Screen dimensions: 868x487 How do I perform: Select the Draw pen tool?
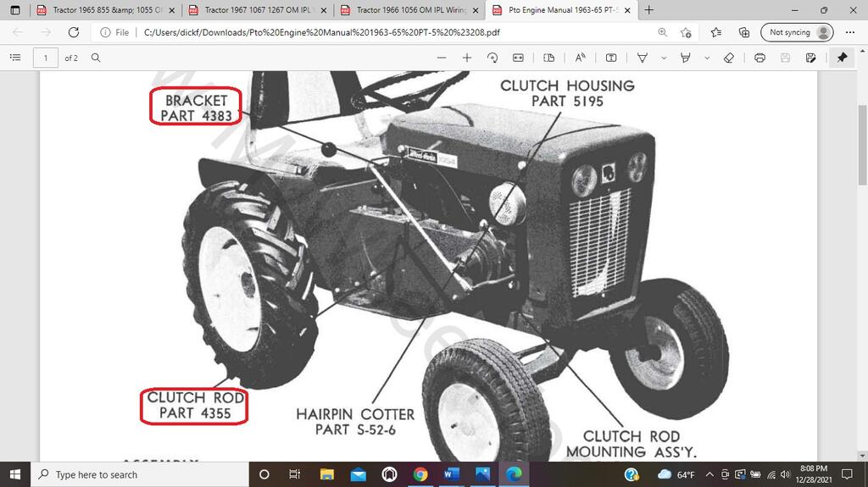click(x=643, y=58)
